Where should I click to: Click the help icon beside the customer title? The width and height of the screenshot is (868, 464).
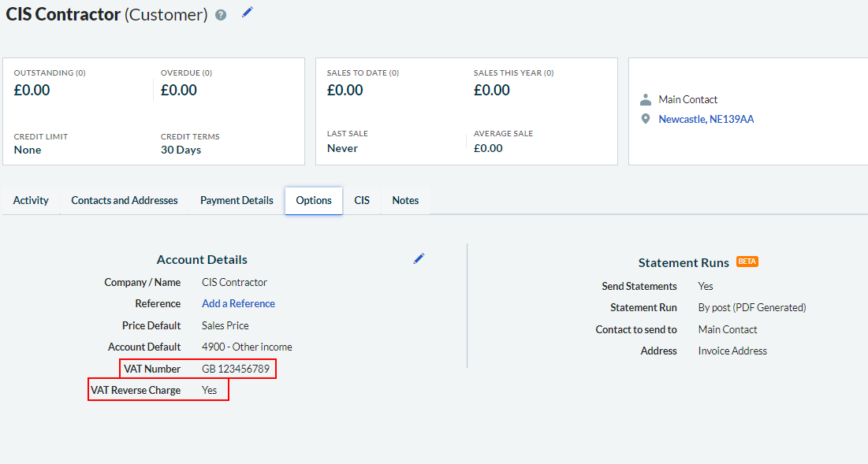point(221,15)
